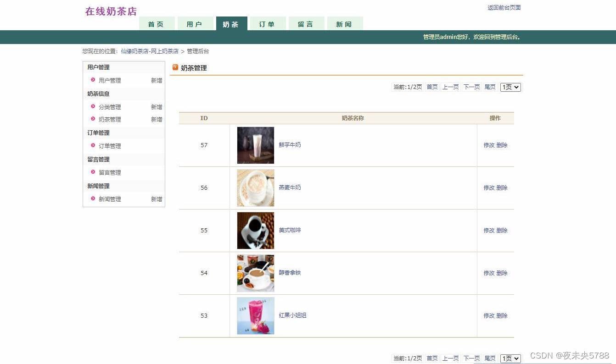Open the 鲜芋牛奶 product name link
Image resolution: width=616 pixels, height=364 pixels.
(x=290, y=144)
